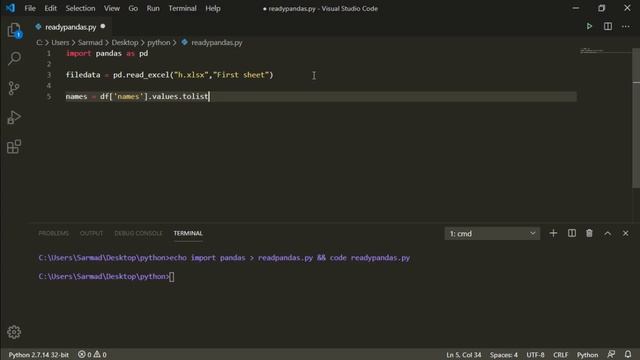Image resolution: width=640 pixels, height=360 pixels.
Task: Place cursor on "import pandas as pd" line
Action: pyautogui.click(x=107, y=53)
